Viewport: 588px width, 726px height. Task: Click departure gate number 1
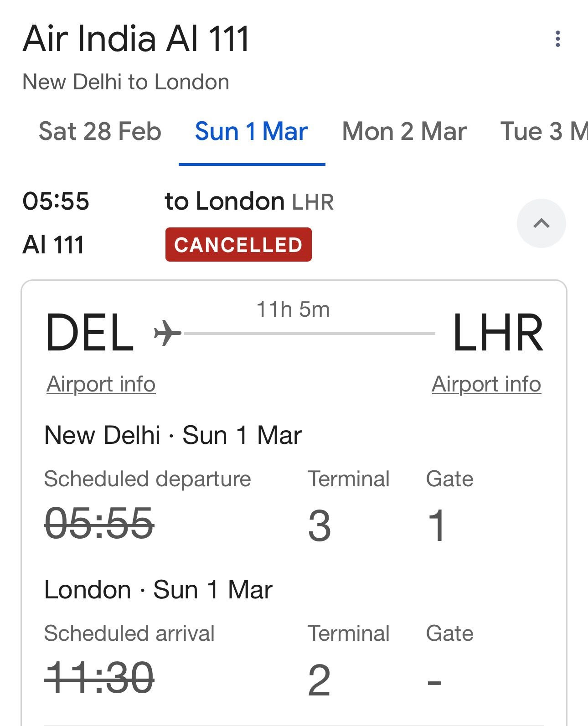pos(436,525)
